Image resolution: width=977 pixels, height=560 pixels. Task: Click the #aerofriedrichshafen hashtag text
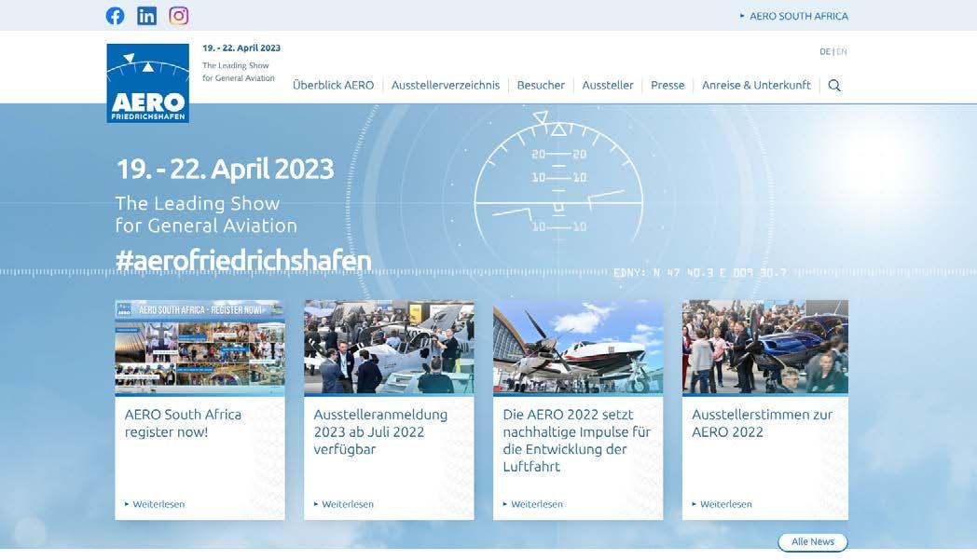tap(243, 261)
